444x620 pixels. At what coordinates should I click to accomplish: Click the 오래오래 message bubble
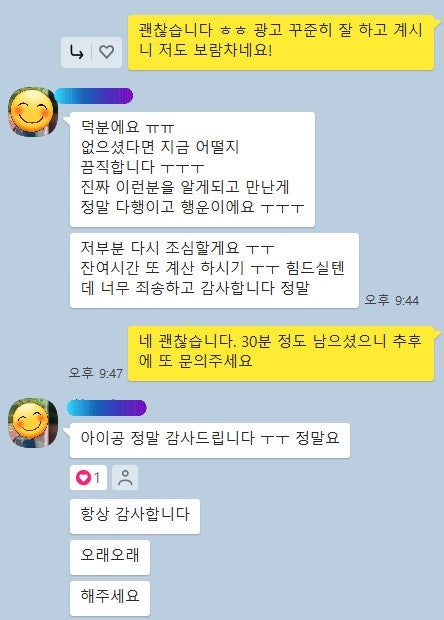point(110,558)
